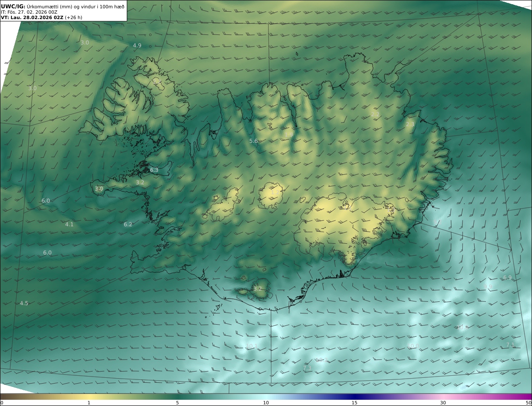Click the 4.5 value at the southwest edge
This screenshot has width=532, height=406.
pyautogui.click(x=24, y=303)
